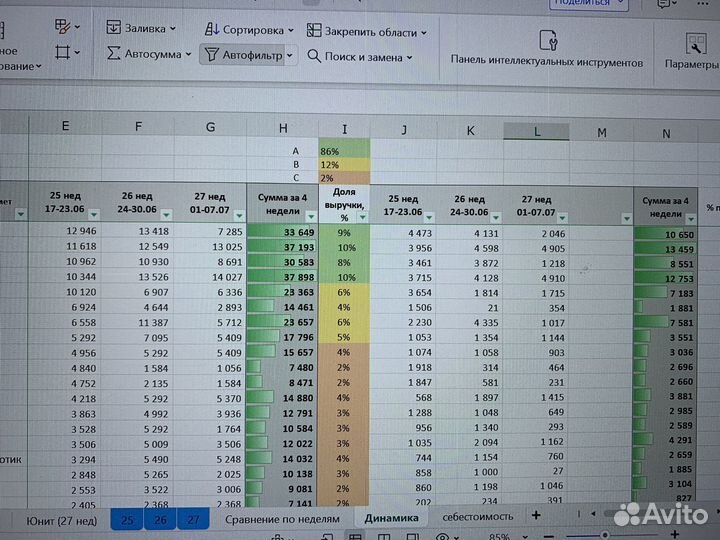Click the Закрепить области freeze panes icon

tap(315, 31)
